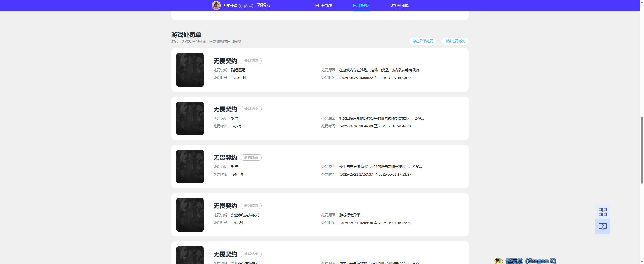
Task: Click game thumbnail of the 2小时 封号 penalty
Action: [190, 118]
